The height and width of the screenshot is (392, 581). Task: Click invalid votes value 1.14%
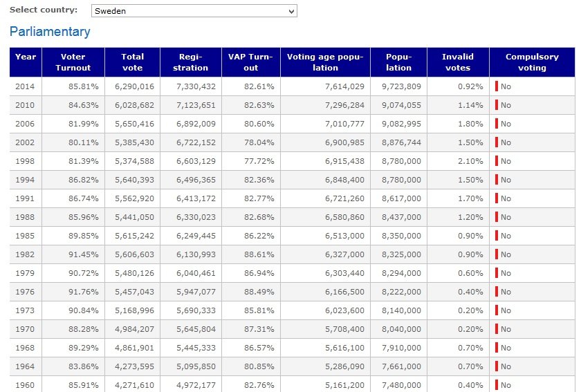tap(470, 105)
